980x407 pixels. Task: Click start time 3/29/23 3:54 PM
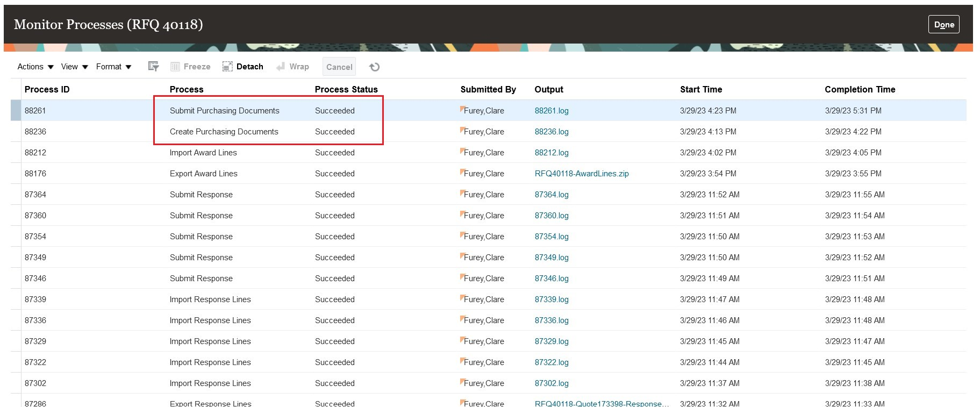coord(708,174)
